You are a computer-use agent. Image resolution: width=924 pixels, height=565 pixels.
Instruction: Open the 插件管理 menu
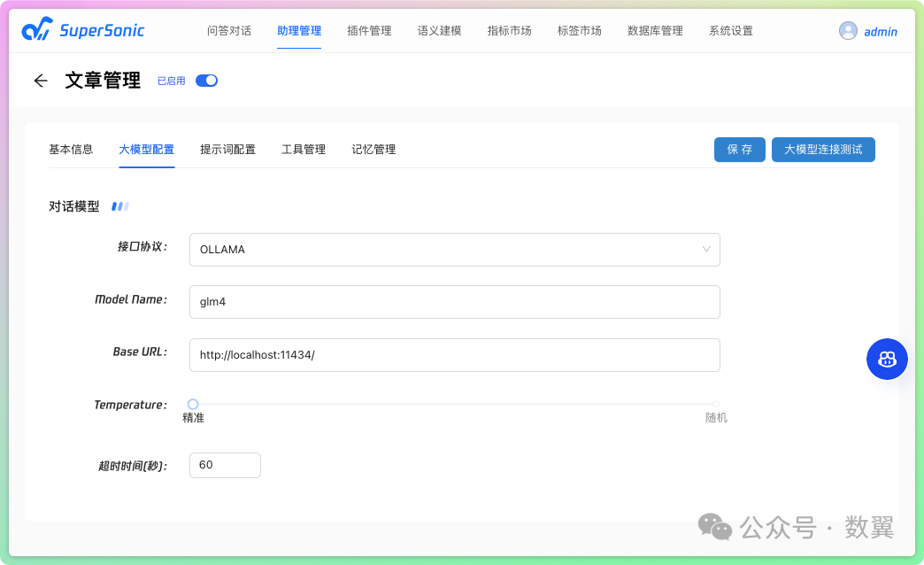click(x=369, y=31)
